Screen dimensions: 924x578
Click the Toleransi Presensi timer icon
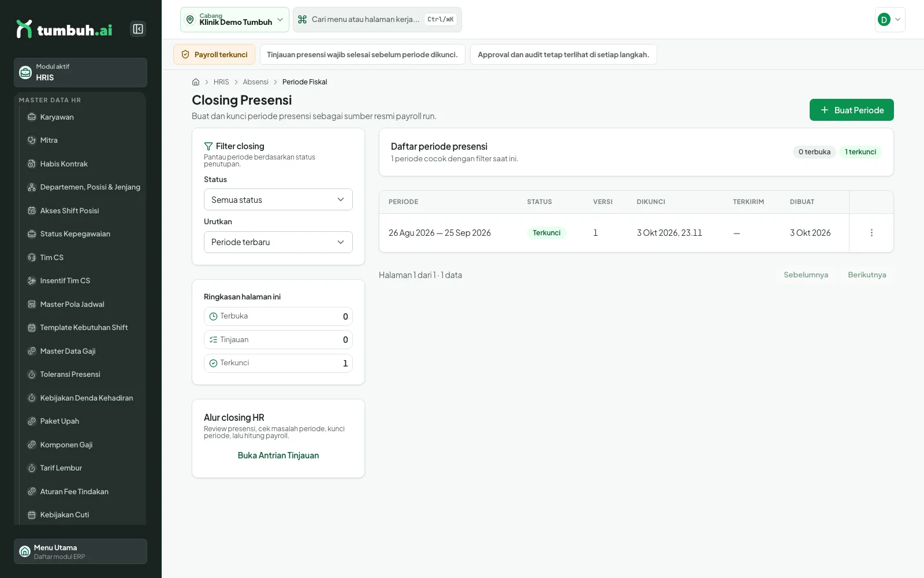click(32, 375)
